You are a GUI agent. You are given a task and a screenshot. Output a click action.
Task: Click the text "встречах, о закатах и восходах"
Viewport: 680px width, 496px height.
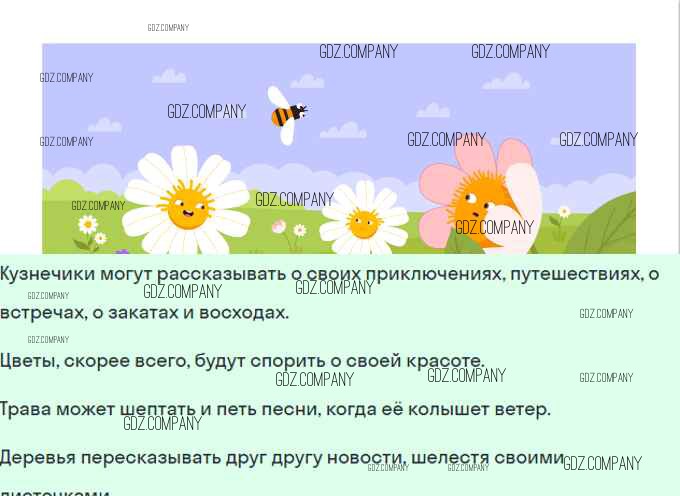pos(144,313)
